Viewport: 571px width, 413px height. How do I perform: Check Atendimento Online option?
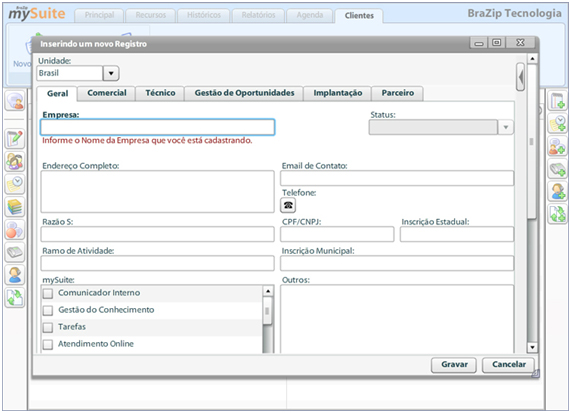[x=48, y=344]
